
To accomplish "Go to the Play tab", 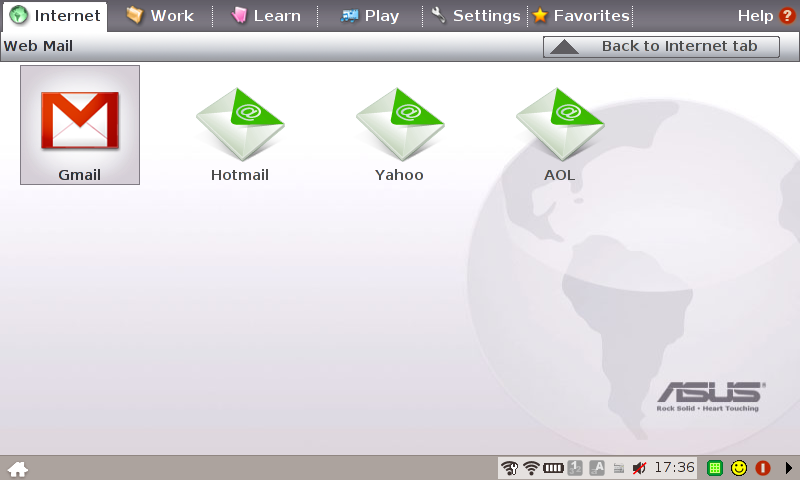I will pyautogui.click(x=370, y=16).
